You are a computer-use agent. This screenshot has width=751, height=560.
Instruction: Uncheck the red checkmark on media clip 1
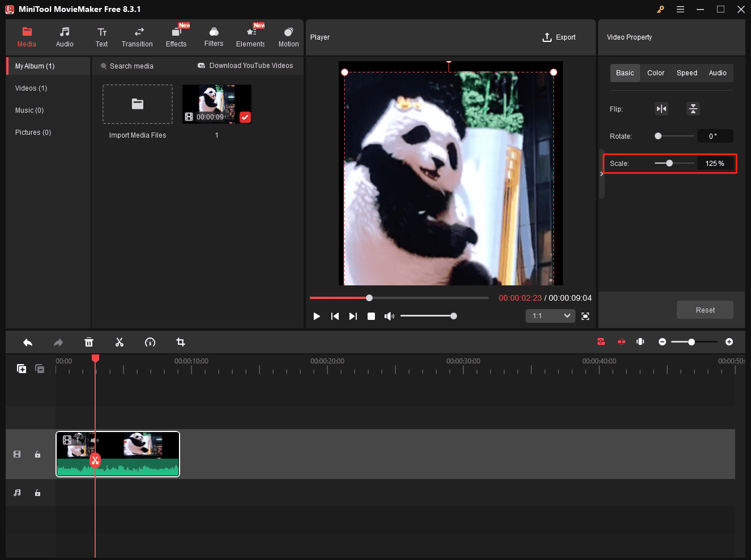click(x=245, y=117)
